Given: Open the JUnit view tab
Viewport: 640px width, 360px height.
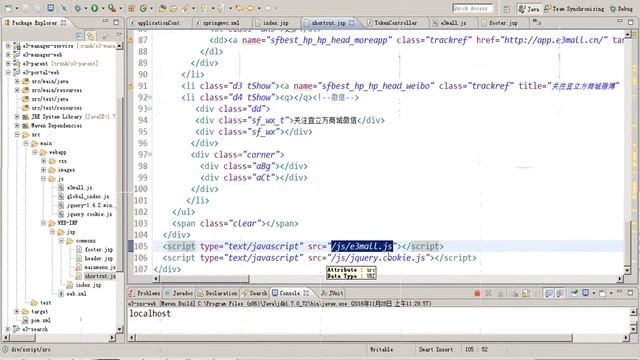Looking at the screenshot, I should [332, 293].
